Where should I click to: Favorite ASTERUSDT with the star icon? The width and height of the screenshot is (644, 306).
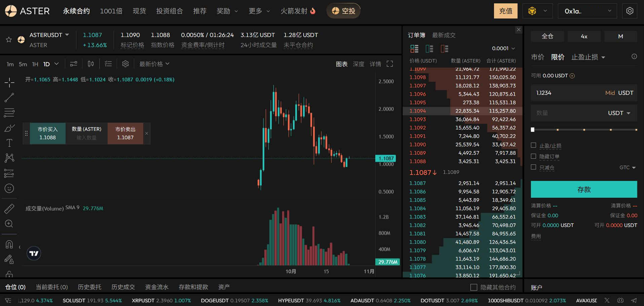click(x=9, y=40)
